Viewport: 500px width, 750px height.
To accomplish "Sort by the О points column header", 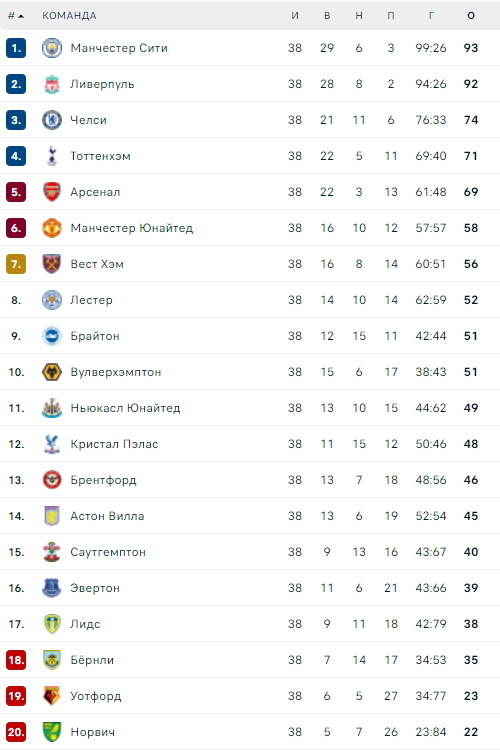I will (471, 16).
